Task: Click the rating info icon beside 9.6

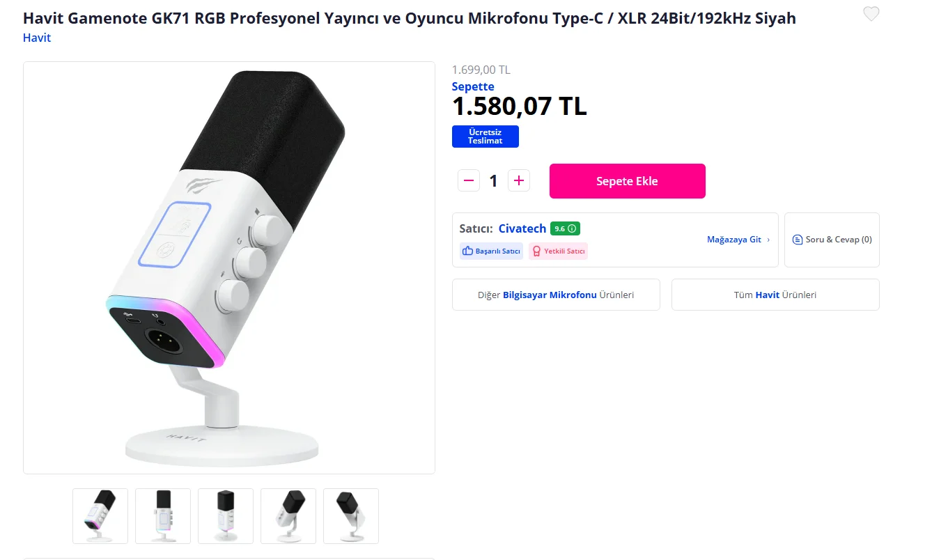Action: point(572,228)
